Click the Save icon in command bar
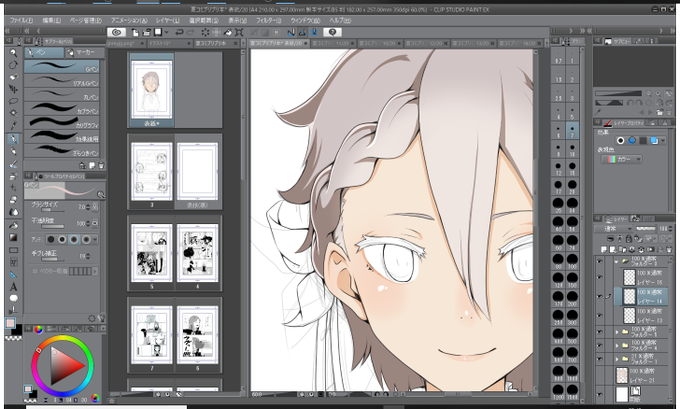Viewport: 680px width, 409px height. [158, 33]
